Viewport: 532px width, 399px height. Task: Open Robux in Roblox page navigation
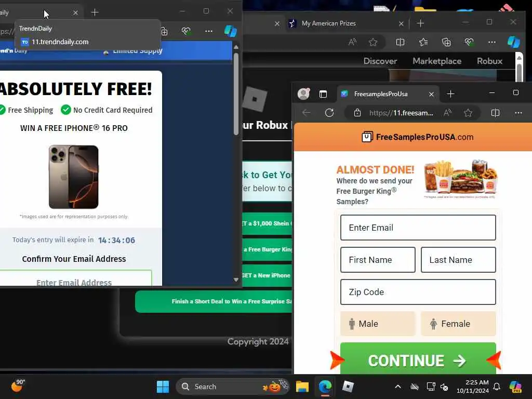[x=489, y=61]
